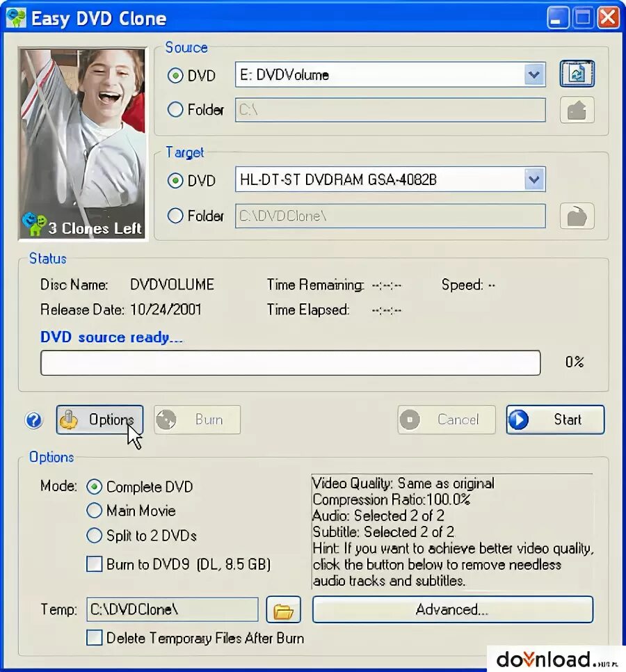This screenshot has width=626, height=672.
Task: Expand the Target DVD drive dropdown arrow
Action: coord(534,179)
